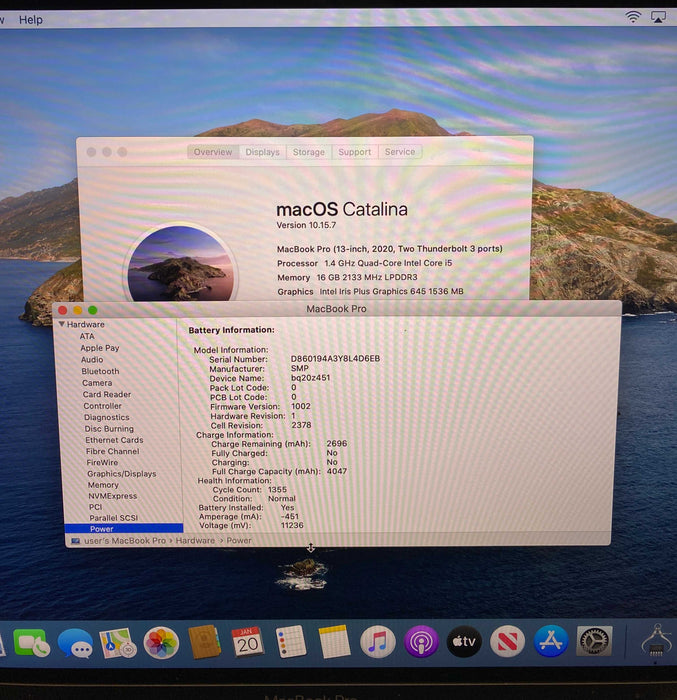Click Full Charge Capacity value 4047
This screenshot has width=677, height=700.
(x=337, y=471)
